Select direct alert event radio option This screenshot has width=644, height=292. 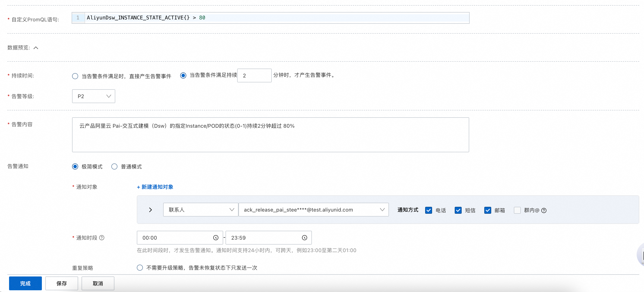tap(75, 76)
